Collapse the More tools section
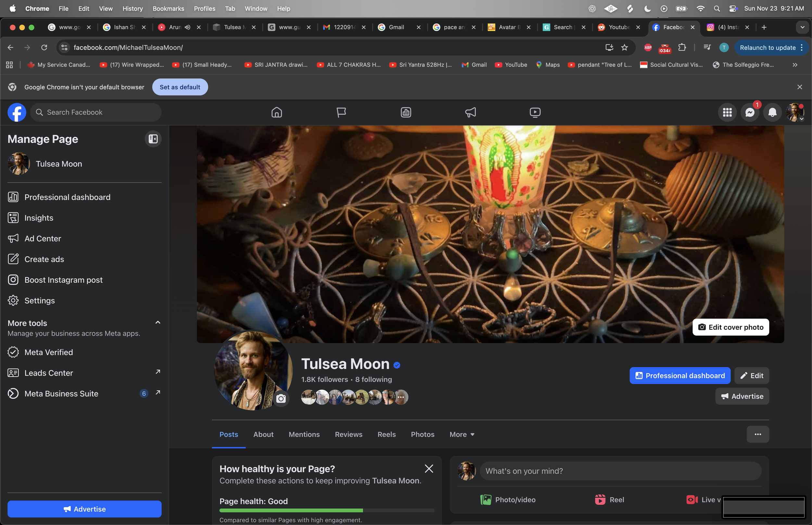This screenshot has height=525, width=812. 158,323
